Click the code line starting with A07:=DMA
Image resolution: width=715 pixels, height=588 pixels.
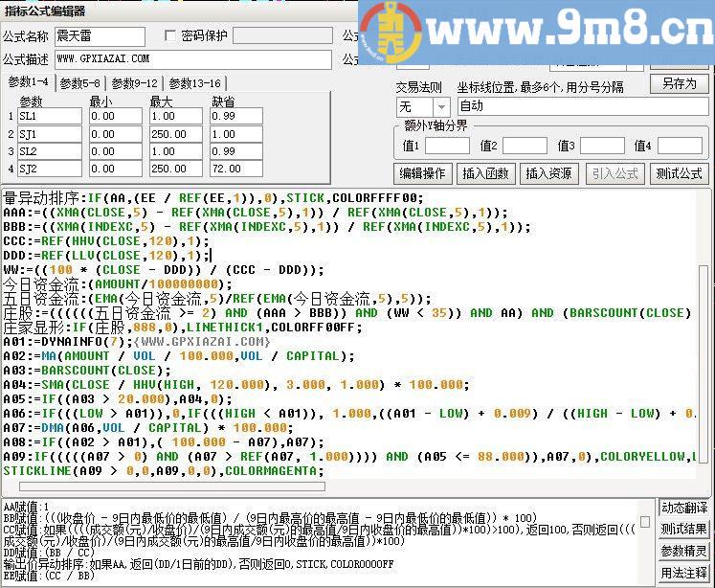(148, 428)
